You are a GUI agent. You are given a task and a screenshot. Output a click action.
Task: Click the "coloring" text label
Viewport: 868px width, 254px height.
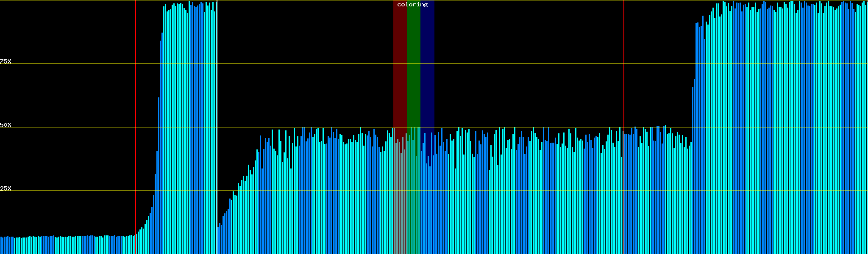412,5
